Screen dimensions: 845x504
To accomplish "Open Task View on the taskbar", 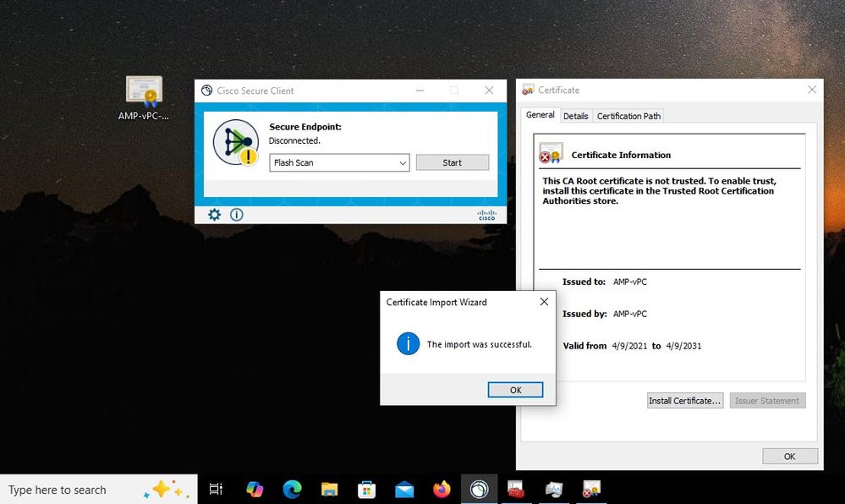I will [216, 489].
